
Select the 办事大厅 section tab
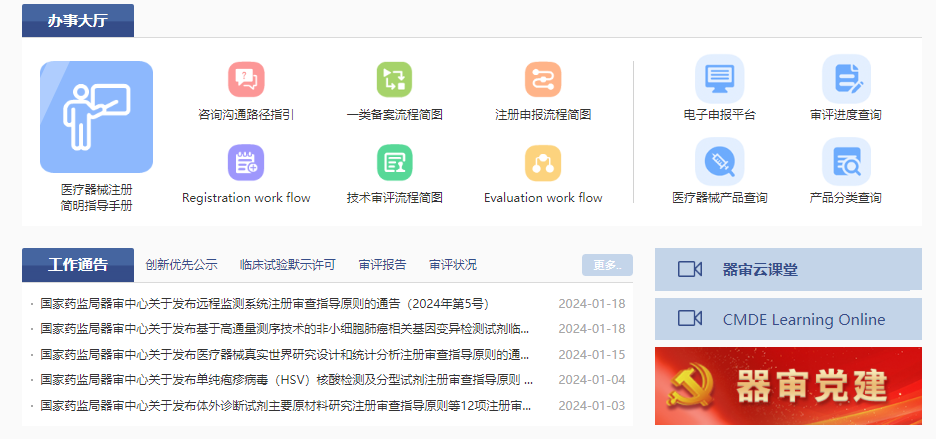pyautogui.click(x=78, y=20)
